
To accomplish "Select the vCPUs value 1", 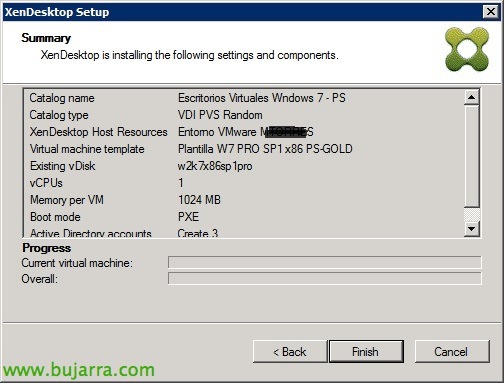I will click(x=181, y=183).
